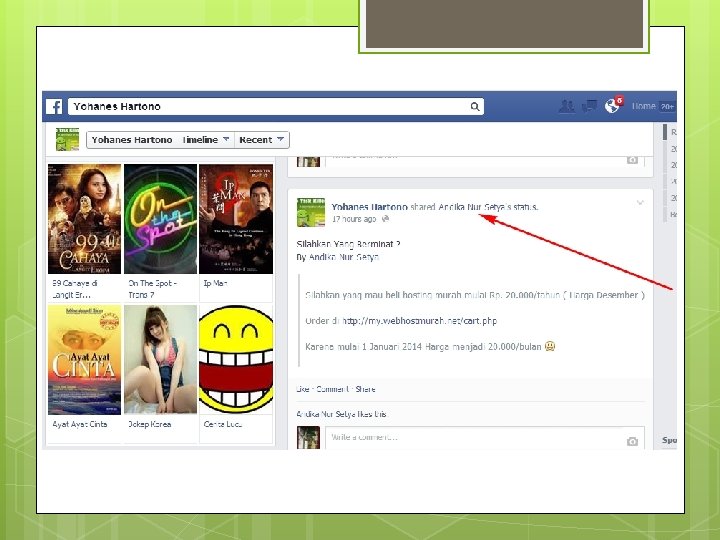Open the messages icon
Screen dimensions: 720x540
(x=589, y=106)
